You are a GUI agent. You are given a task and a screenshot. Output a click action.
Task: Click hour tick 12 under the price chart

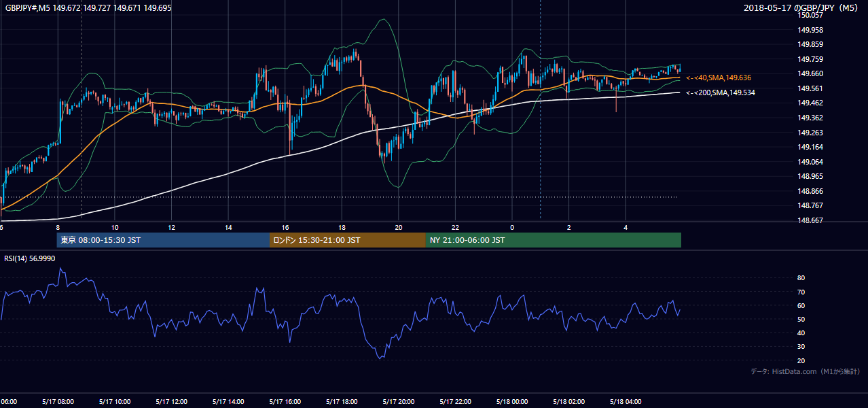tap(172, 228)
